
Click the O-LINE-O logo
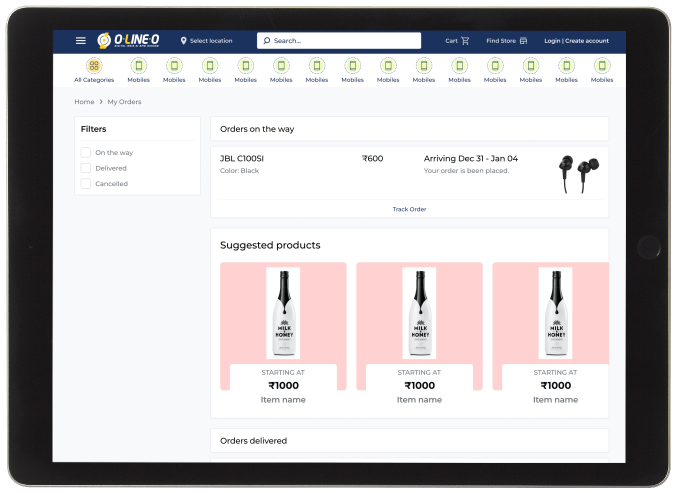pyautogui.click(x=128, y=41)
